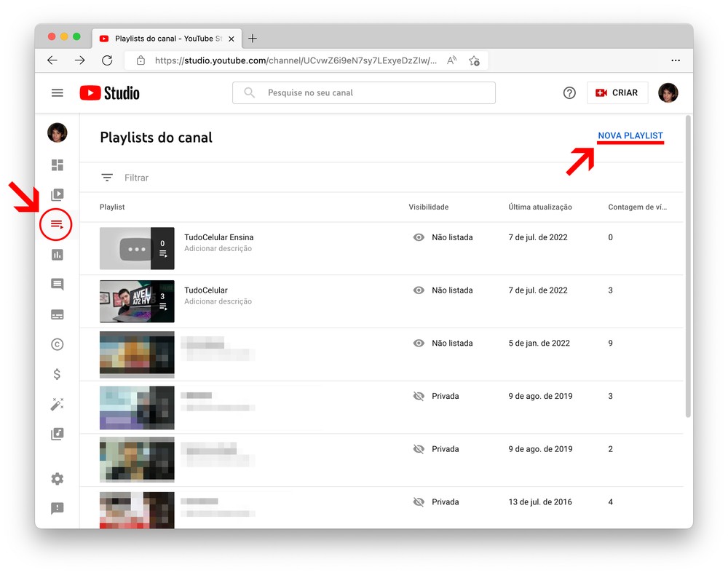Select the Playlists do canal browser tab
The width and height of the screenshot is (728, 575).
pos(164,39)
